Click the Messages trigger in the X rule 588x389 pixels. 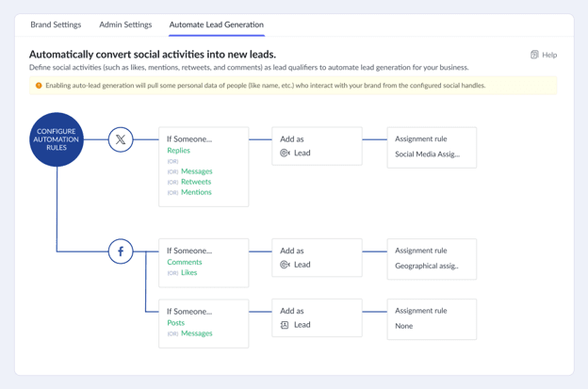(197, 171)
